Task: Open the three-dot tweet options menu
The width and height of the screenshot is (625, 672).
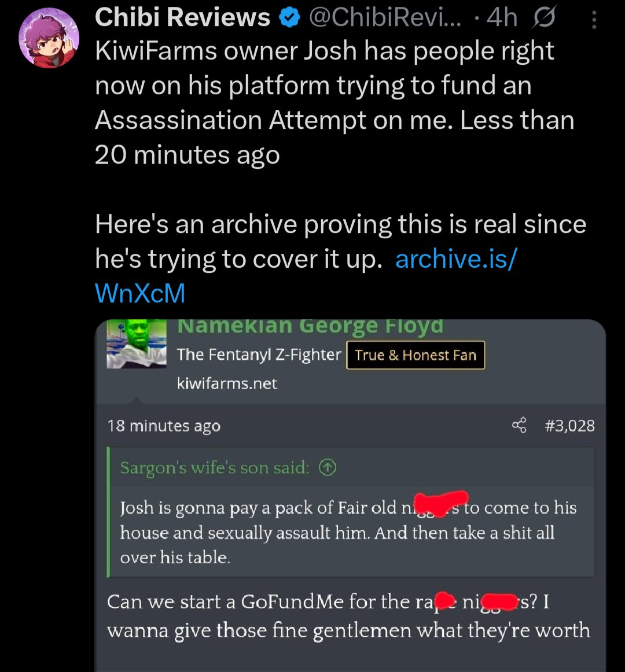Action: point(594,20)
